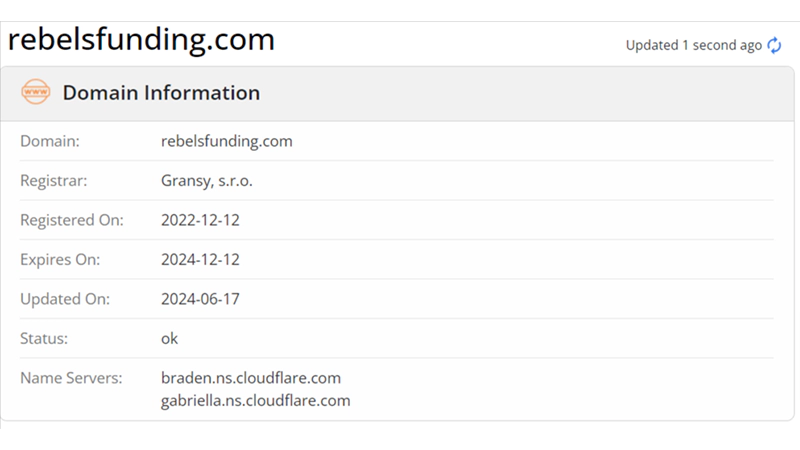Click the registration date 2022-12-12
The width and height of the screenshot is (800, 450).
tap(200, 220)
